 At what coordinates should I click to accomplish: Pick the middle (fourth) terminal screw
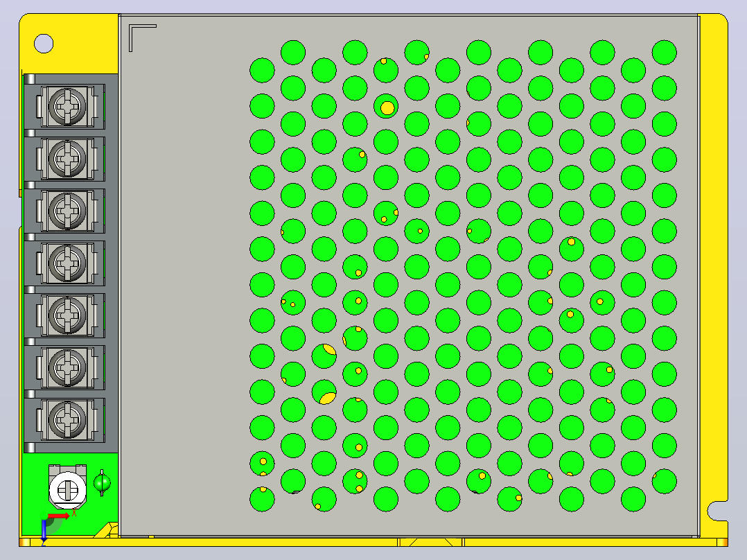[67, 263]
